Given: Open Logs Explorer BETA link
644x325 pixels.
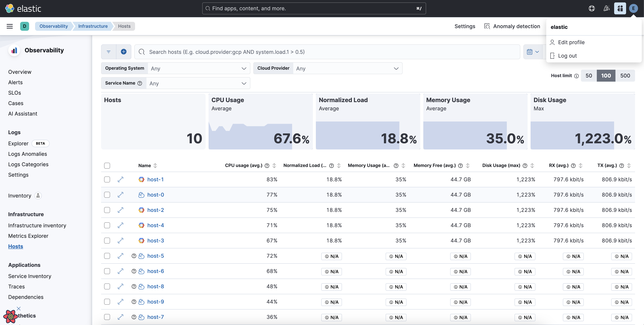Looking at the screenshot, I should [x=29, y=144].
